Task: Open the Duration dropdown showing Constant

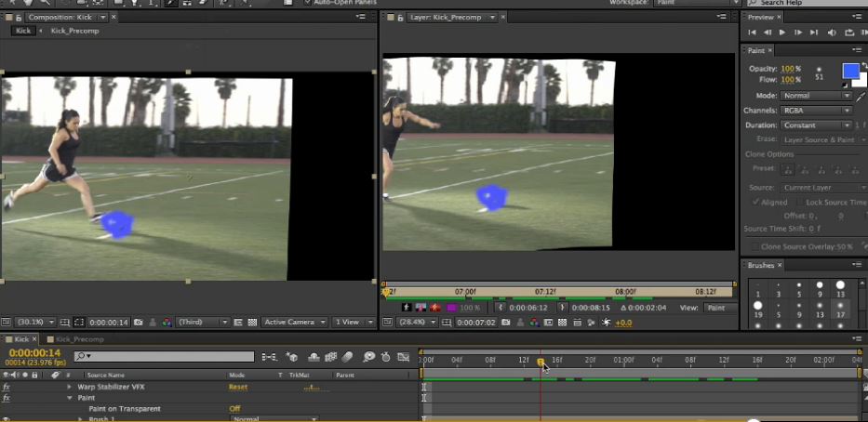Action: tap(815, 125)
